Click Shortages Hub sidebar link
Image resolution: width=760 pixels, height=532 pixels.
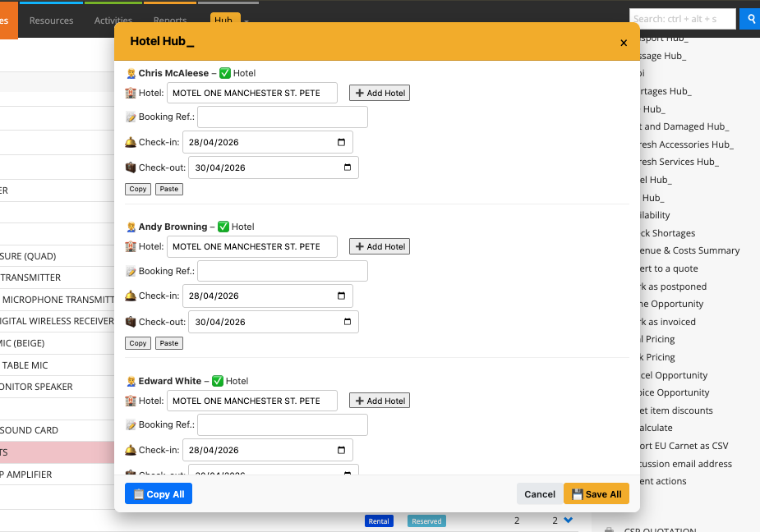click(x=666, y=91)
